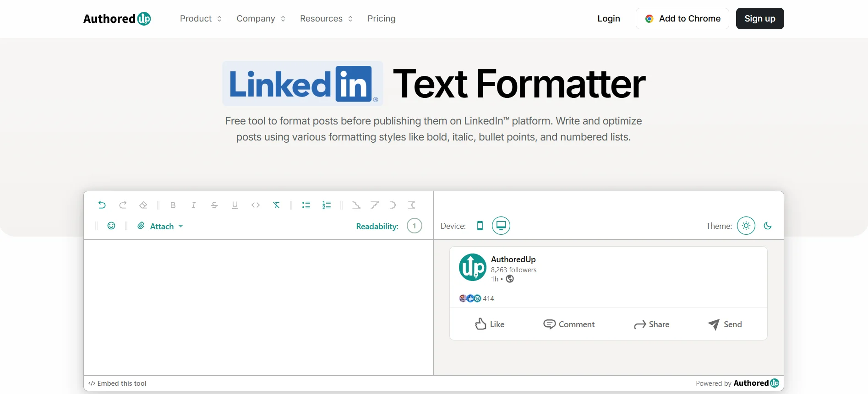Click the AuthoredUp logo in header
This screenshot has width=868, height=394.
click(x=117, y=19)
